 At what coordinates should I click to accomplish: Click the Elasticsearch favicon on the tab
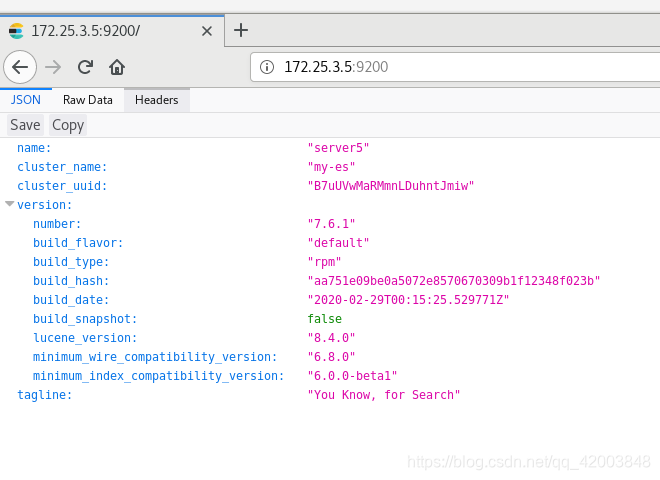16,31
